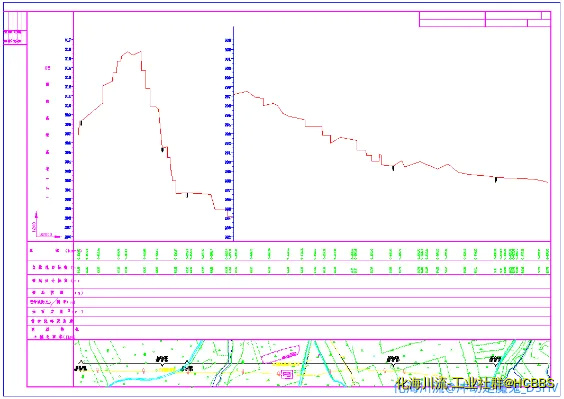Click the magenta building outline on plan map

click(281, 354)
